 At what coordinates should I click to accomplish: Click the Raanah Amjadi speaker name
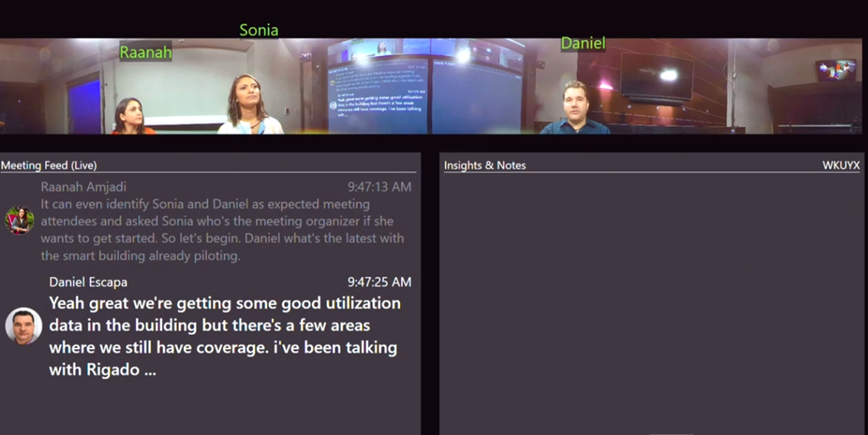[83, 187]
